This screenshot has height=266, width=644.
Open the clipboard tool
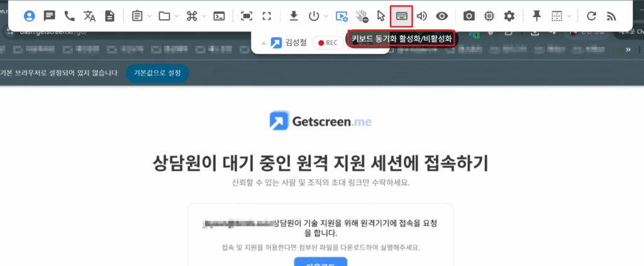[x=137, y=16]
